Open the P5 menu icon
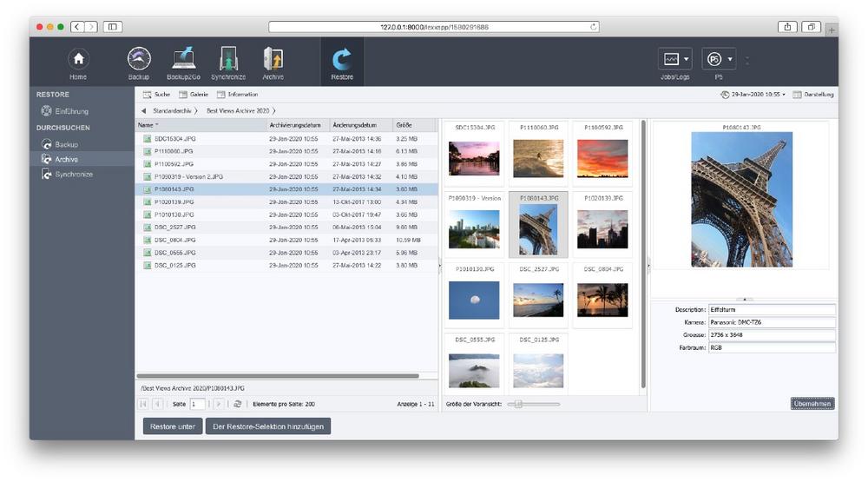Screen dimensions: 868x482 [714, 59]
